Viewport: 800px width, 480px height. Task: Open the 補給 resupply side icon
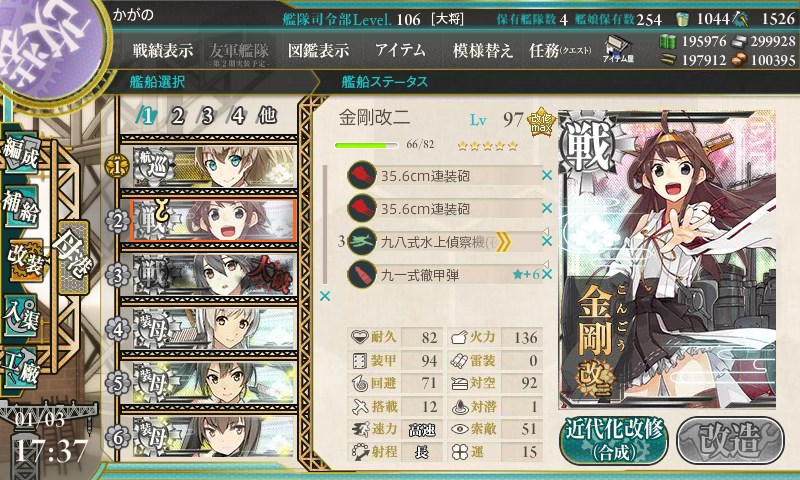pyautogui.click(x=21, y=206)
